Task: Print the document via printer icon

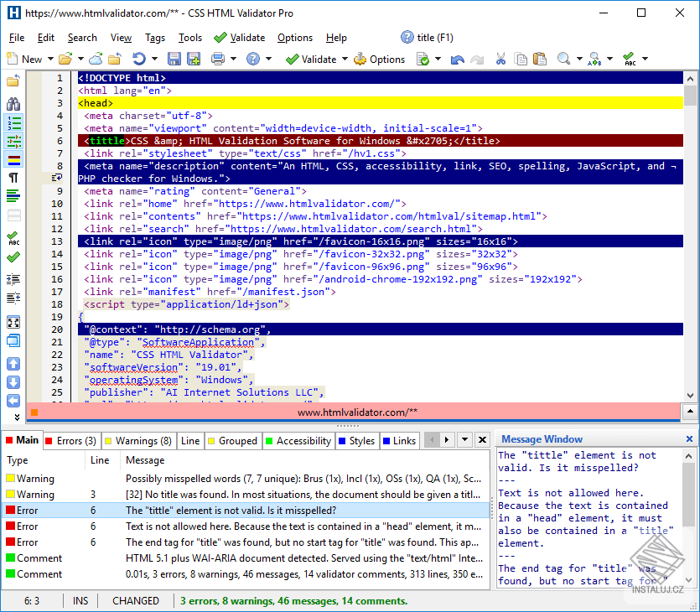Action: point(218,59)
